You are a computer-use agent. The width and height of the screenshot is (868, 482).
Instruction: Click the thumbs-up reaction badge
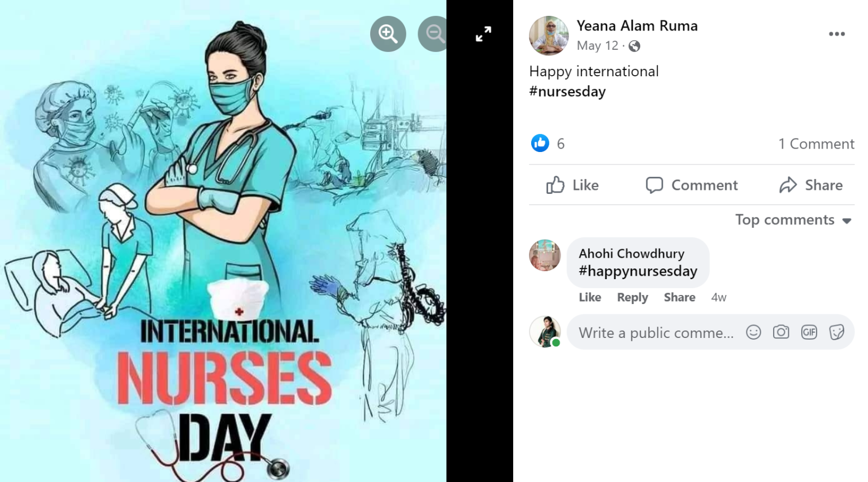click(x=541, y=144)
